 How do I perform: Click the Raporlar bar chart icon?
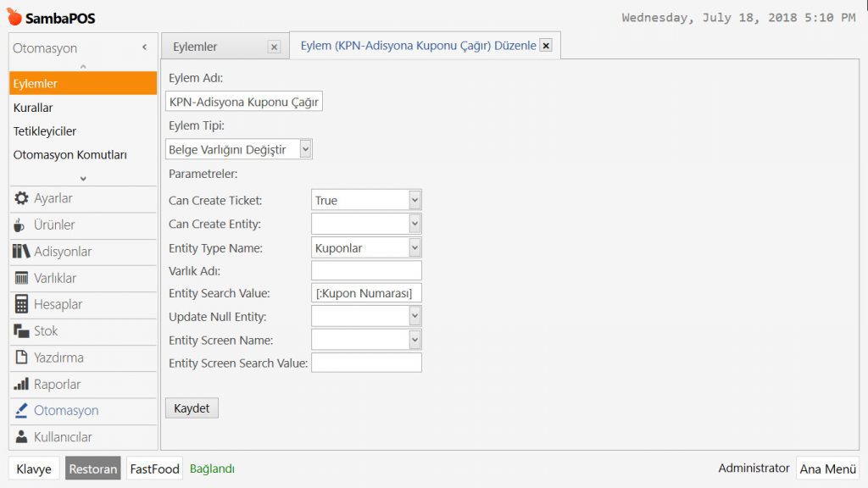(x=22, y=384)
